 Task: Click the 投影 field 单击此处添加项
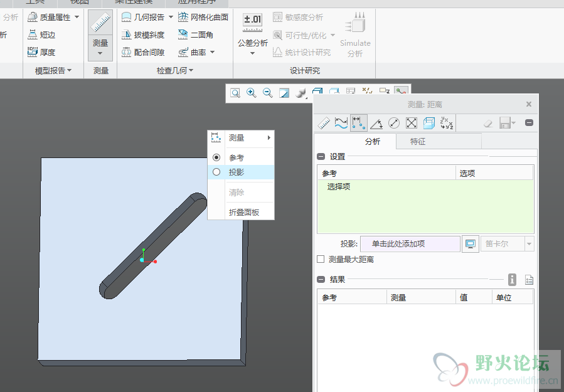point(410,244)
